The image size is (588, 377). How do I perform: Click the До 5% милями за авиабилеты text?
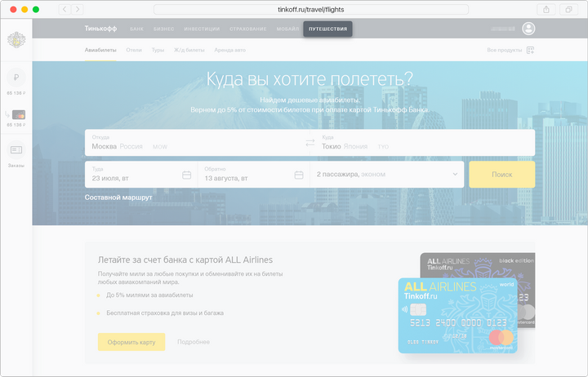point(149,295)
